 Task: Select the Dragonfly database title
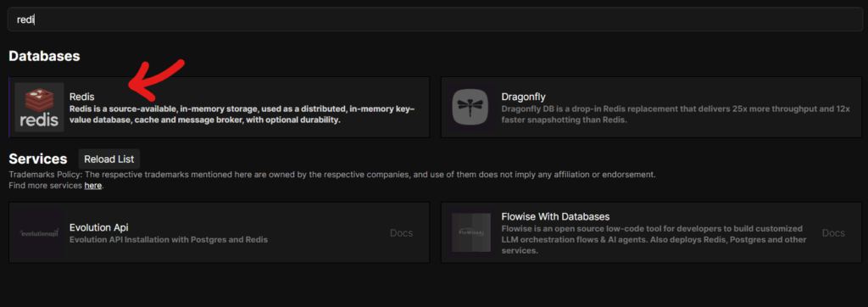point(524,97)
